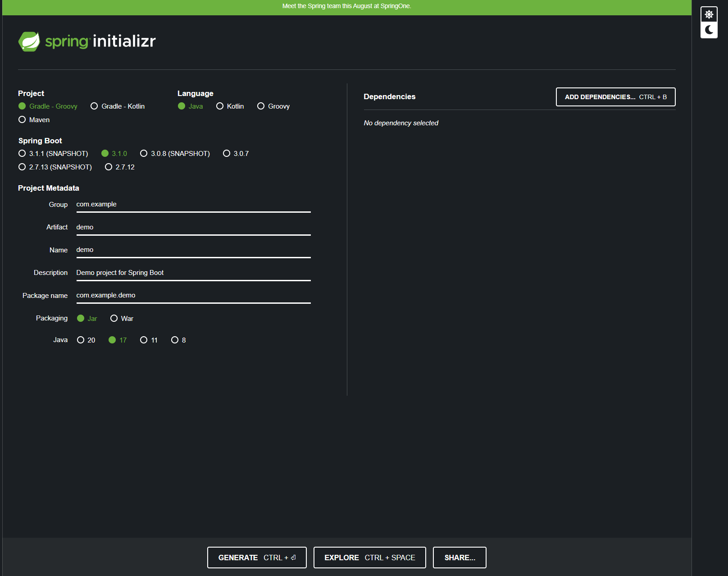Edit the Package name field
Screen dimensions: 728x576
coord(194,296)
